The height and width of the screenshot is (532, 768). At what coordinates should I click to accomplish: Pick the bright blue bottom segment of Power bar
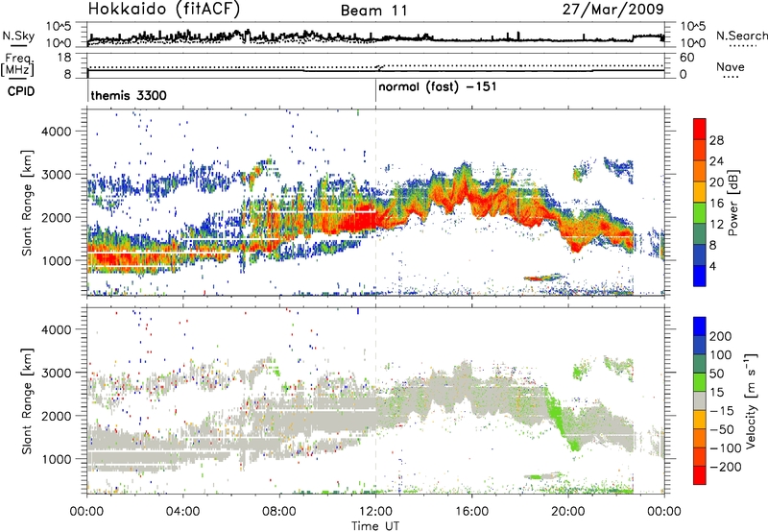(700, 276)
